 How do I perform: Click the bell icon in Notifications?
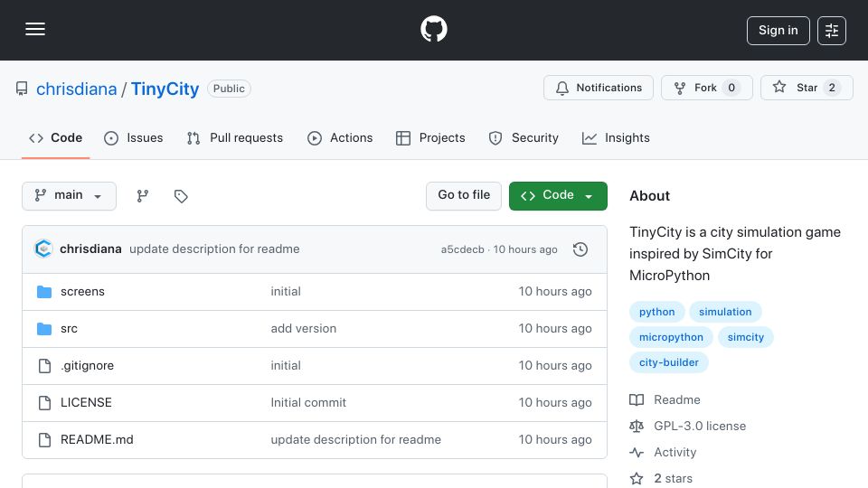pos(562,88)
